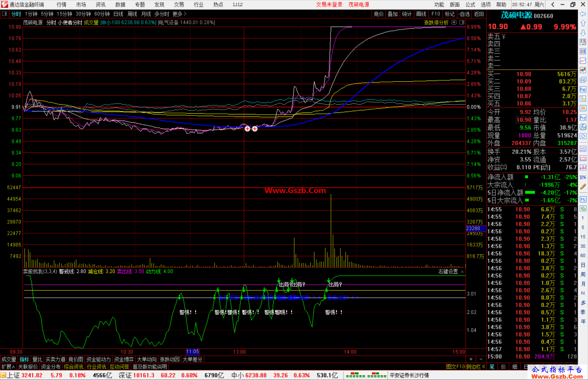The height and width of the screenshot is (380, 588).
Task: Click the colored grid quote table icon
Action: [583, 51]
